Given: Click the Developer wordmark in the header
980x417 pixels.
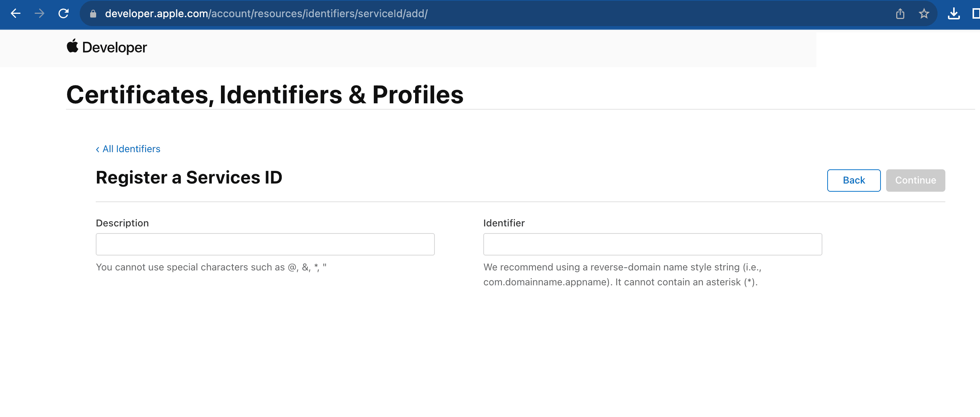Looking at the screenshot, I should pyautogui.click(x=114, y=48).
